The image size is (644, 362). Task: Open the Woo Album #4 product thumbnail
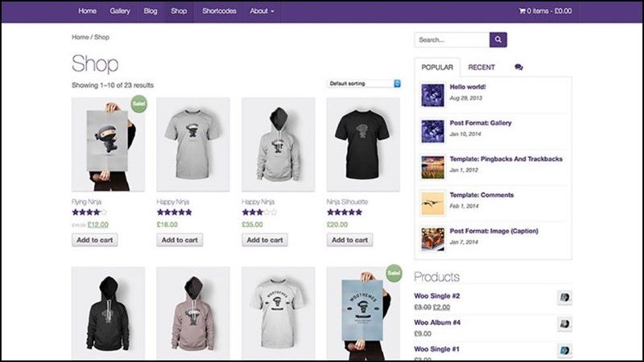point(564,324)
